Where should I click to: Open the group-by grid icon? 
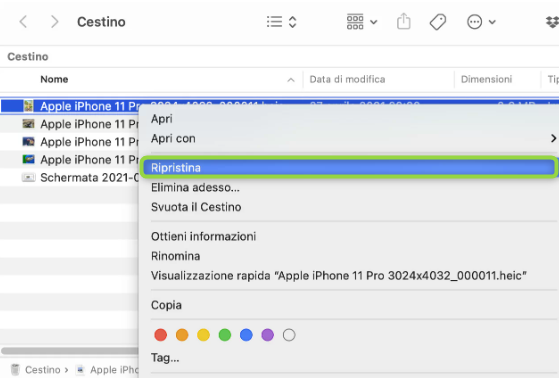tap(355, 22)
